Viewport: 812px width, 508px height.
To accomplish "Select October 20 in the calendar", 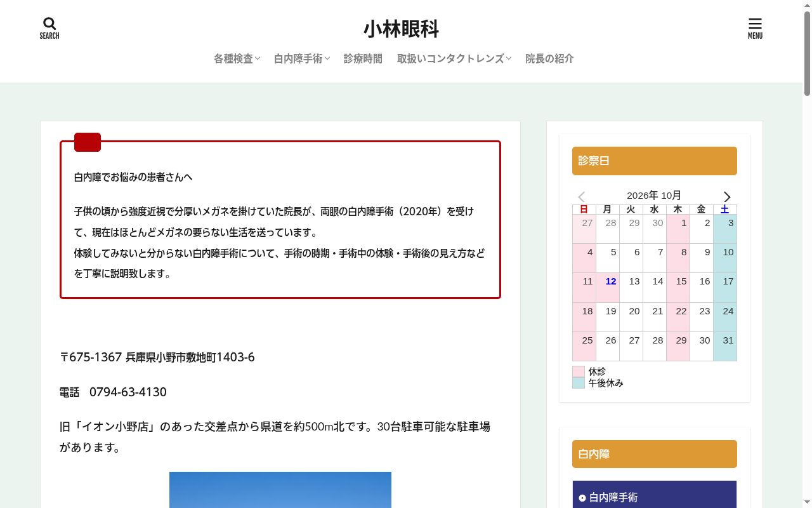I will (631, 317).
